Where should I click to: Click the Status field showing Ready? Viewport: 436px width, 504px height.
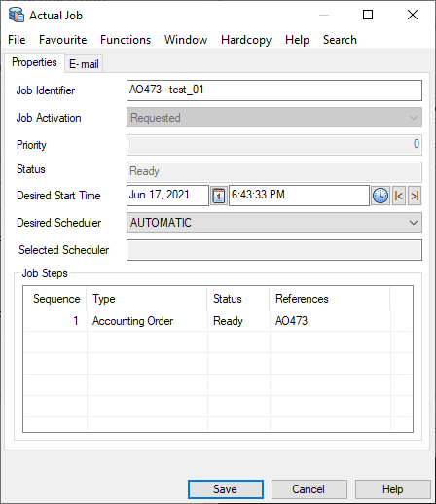tap(274, 171)
